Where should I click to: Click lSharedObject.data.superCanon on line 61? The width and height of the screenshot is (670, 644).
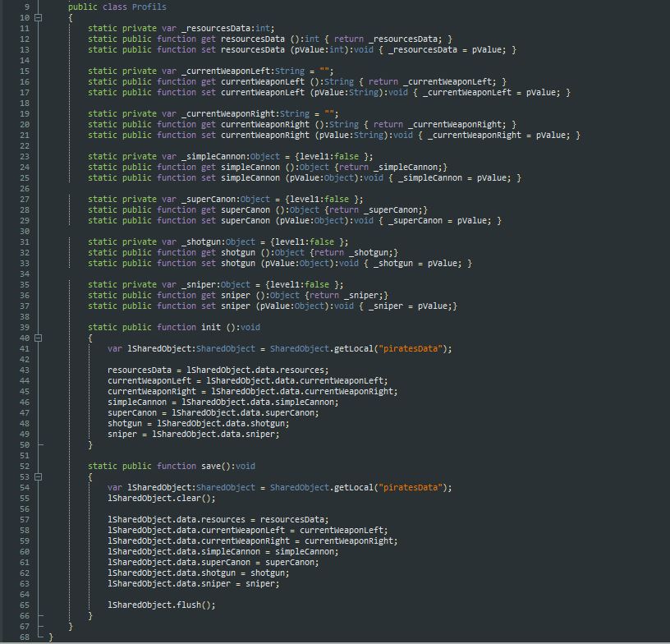coord(179,563)
